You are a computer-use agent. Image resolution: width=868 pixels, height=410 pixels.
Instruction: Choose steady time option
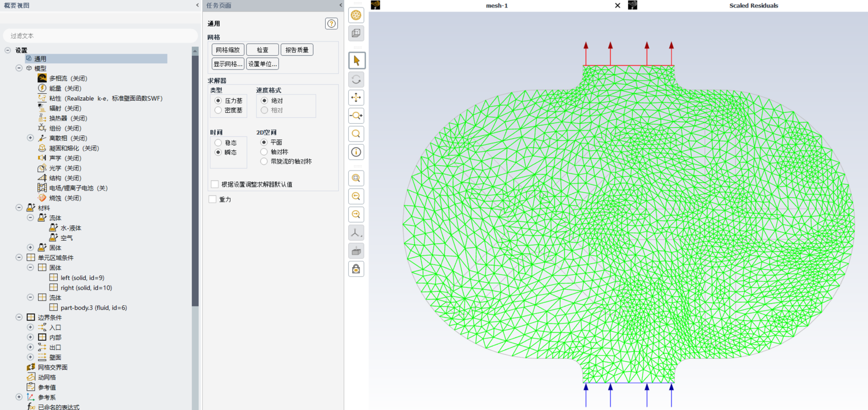pyautogui.click(x=218, y=143)
